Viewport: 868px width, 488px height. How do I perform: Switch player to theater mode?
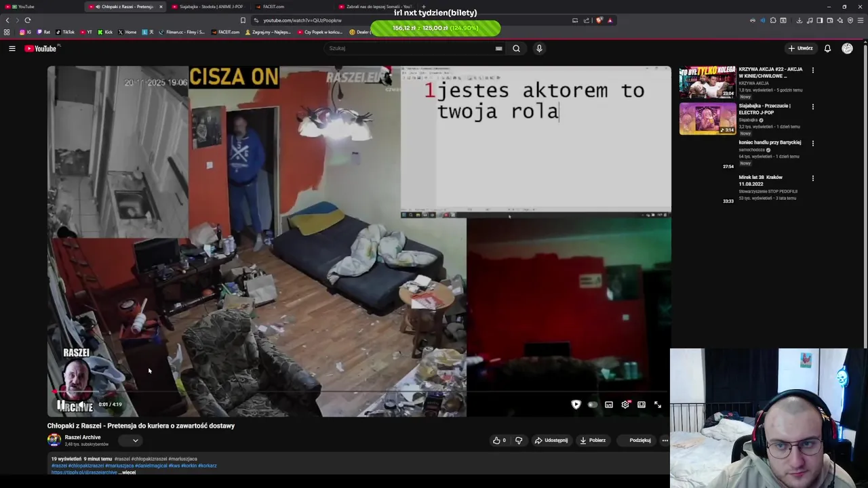click(641, 405)
